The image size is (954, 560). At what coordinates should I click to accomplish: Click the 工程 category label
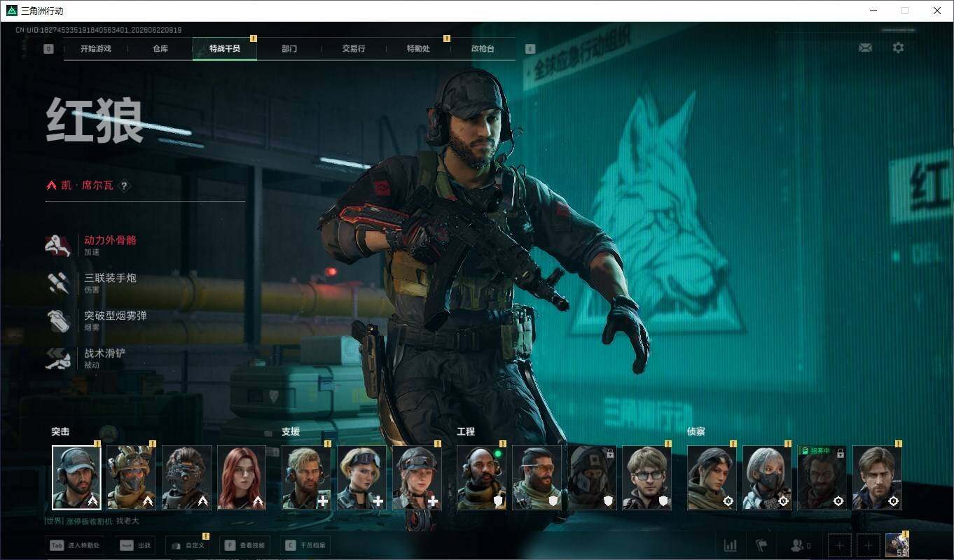[x=466, y=432]
